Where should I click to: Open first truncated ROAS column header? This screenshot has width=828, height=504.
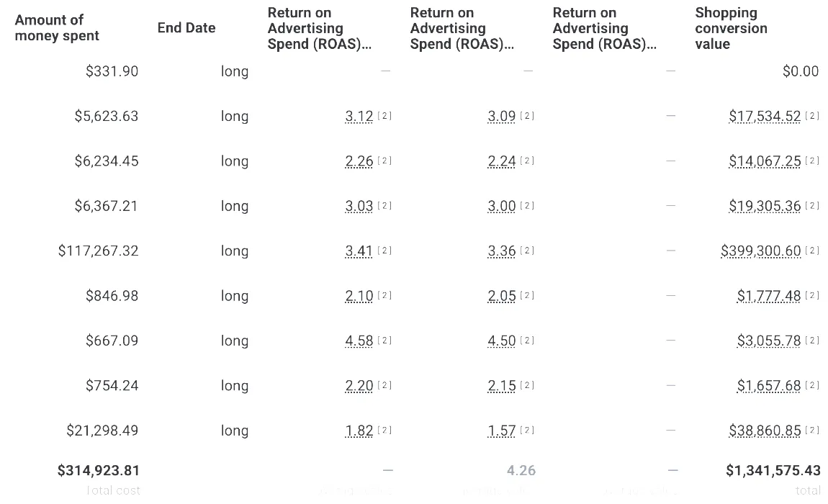[320, 28]
